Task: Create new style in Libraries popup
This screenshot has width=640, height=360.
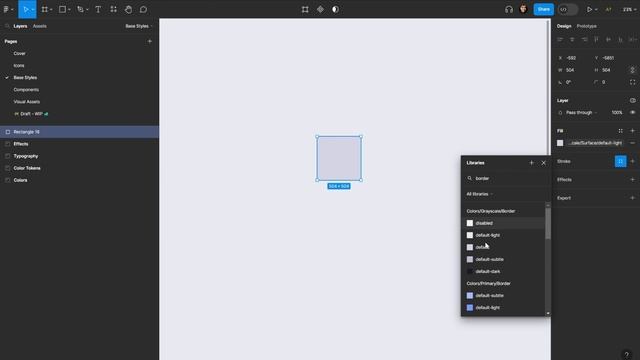Action: click(531, 163)
